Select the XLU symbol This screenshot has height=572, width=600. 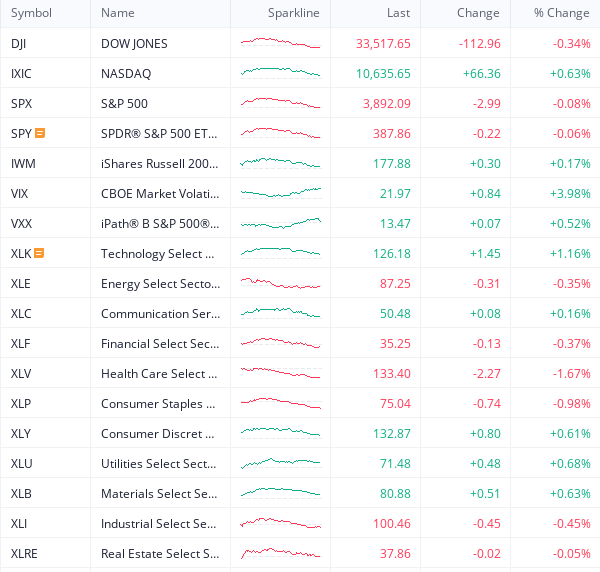(21, 463)
